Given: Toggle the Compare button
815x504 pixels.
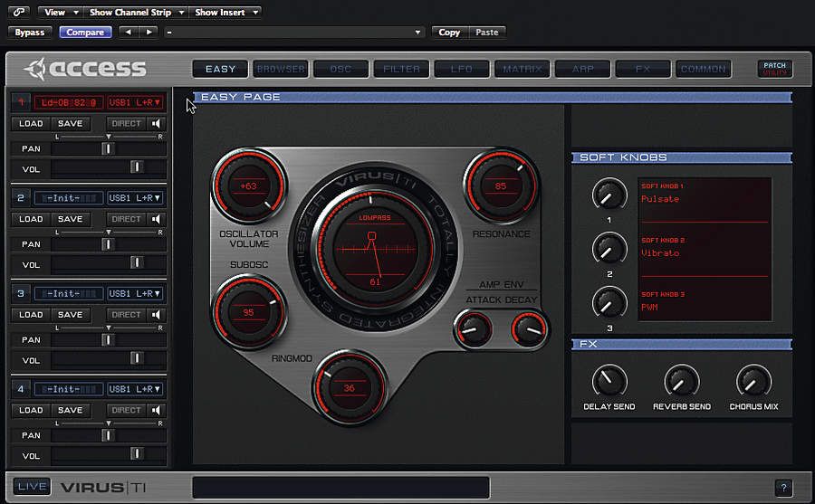Looking at the screenshot, I should coord(85,33).
